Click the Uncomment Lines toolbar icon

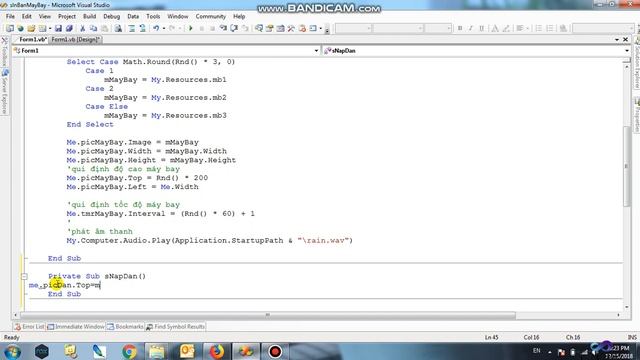[142, 28]
